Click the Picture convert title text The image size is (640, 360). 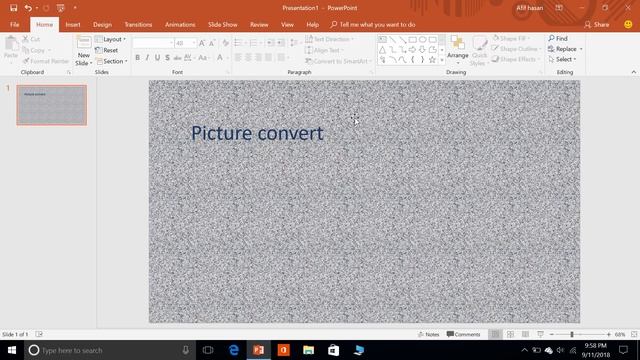pos(257,133)
